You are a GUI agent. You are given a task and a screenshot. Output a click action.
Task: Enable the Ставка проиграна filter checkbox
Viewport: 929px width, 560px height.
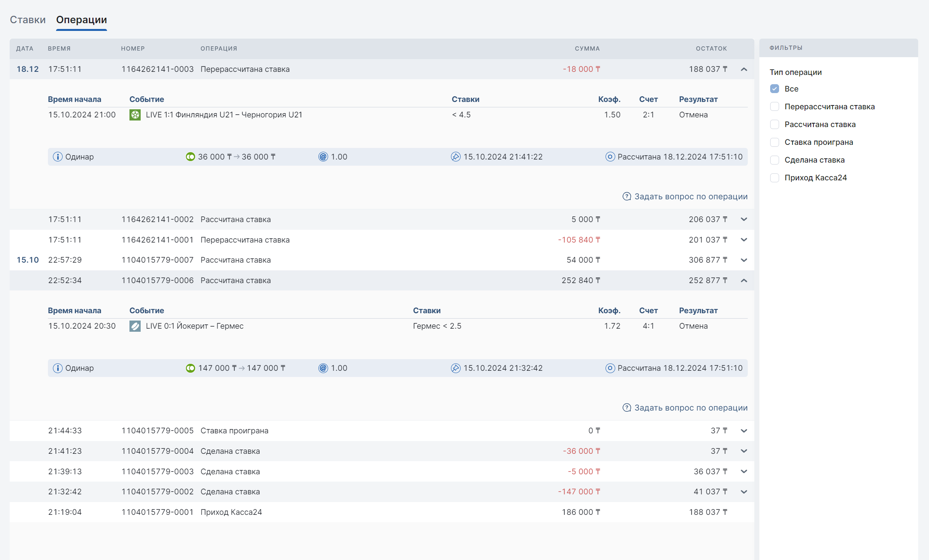click(774, 142)
